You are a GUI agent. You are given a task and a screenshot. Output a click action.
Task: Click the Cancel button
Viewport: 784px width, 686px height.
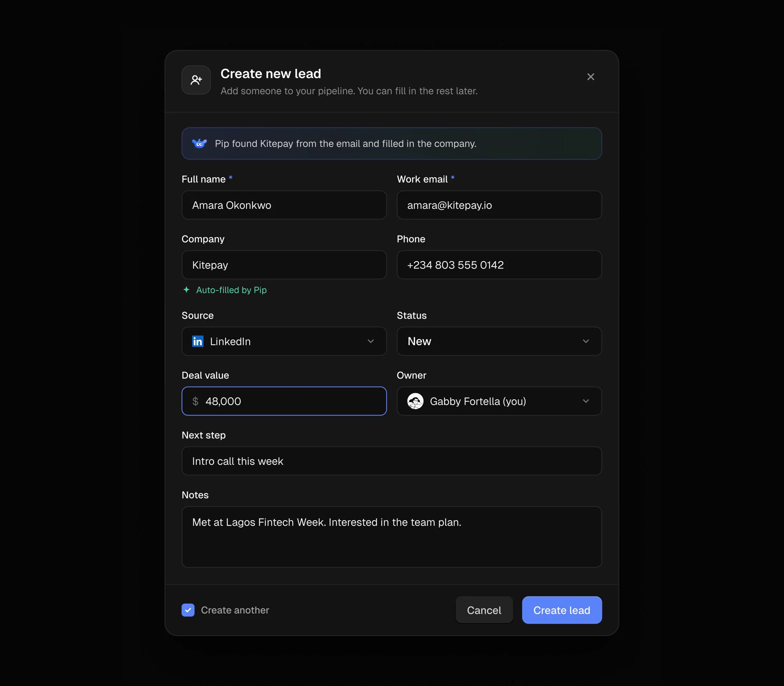pyautogui.click(x=484, y=610)
